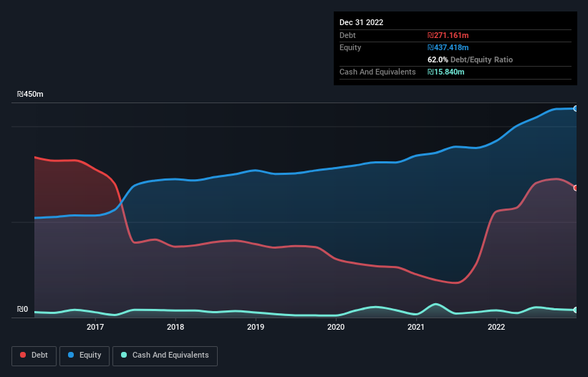The image size is (588, 377).
Task: Click the Equity line end marker
Action: click(x=576, y=108)
